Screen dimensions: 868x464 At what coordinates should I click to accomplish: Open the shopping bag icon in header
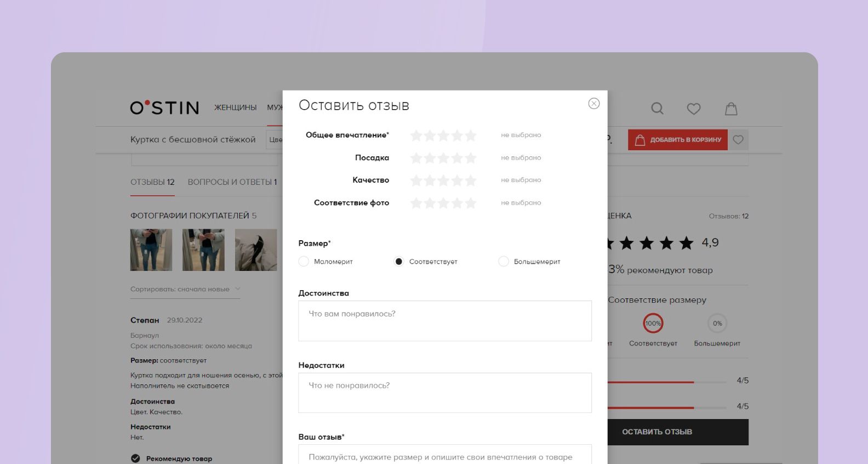731,109
